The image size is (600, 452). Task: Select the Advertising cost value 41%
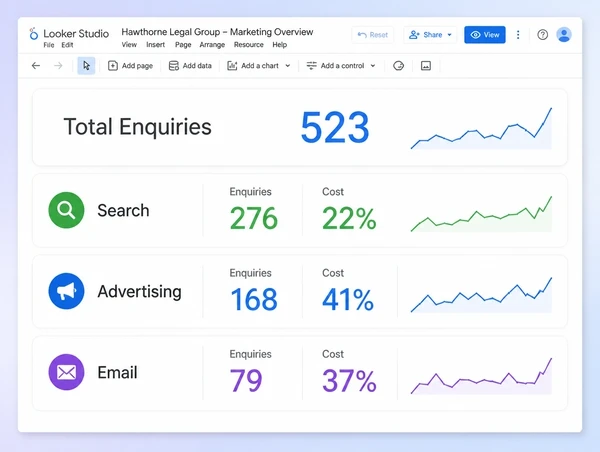point(348,299)
